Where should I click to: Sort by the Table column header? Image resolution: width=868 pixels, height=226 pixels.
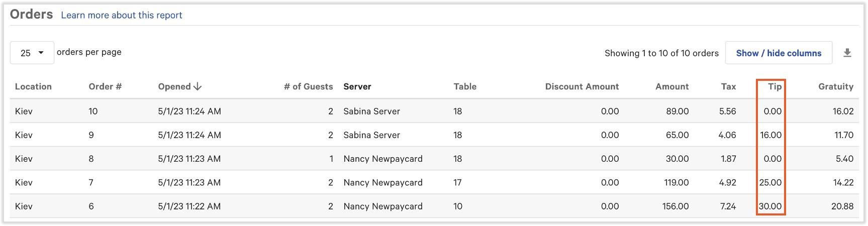tap(465, 86)
